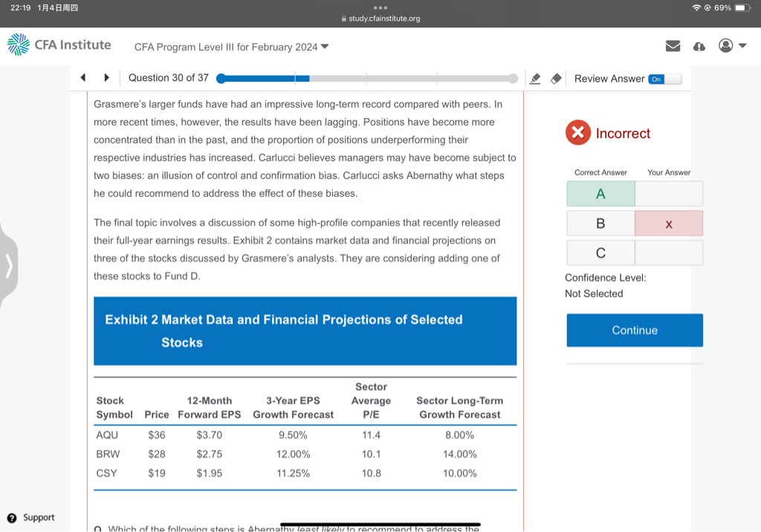The image size is (761, 532).
Task: Click the Question 30 of 37 label
Action: click(168, 78)
